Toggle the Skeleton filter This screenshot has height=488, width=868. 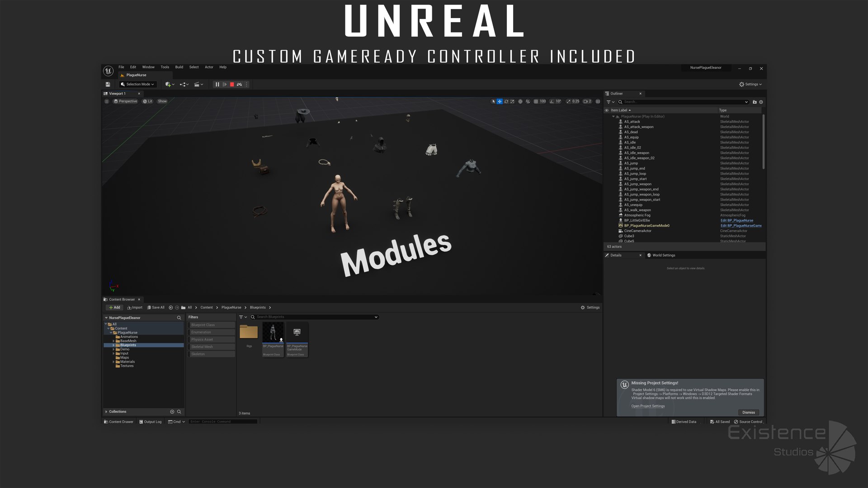pyautogui.click(x=212, y=354)
